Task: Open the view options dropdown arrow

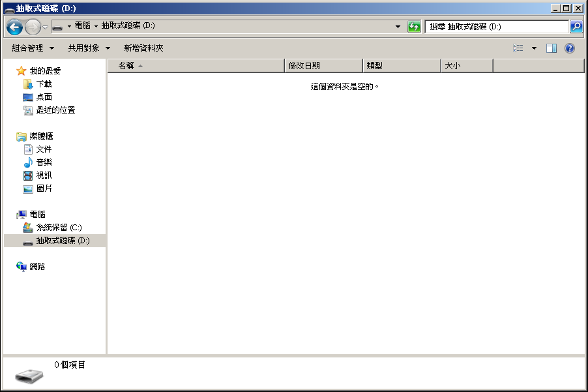Action: coord(534,48)
